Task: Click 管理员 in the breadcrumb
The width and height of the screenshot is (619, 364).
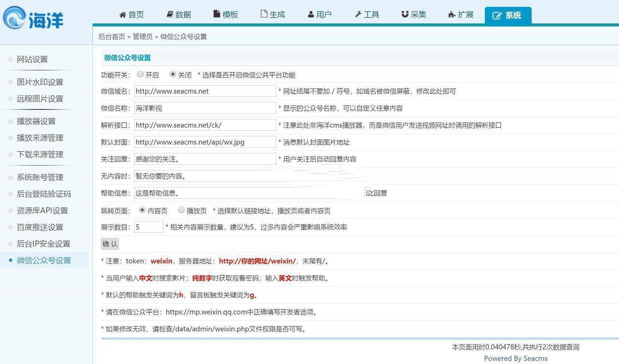Action: point(143,36)
